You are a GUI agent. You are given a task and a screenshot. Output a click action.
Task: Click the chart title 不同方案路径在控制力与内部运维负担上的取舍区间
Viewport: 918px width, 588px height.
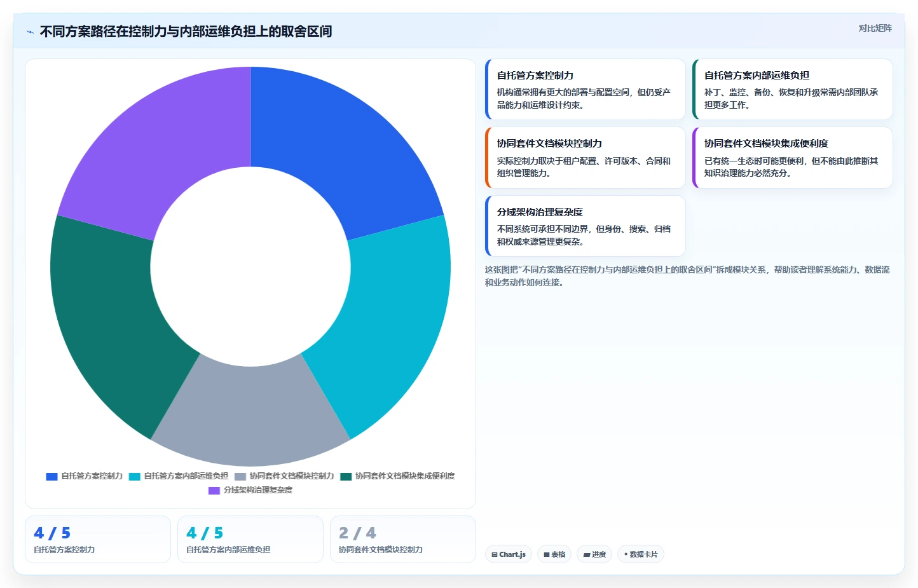point(186,31)
